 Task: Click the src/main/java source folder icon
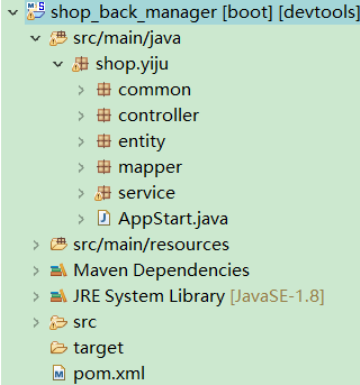(x=59, y=38)
